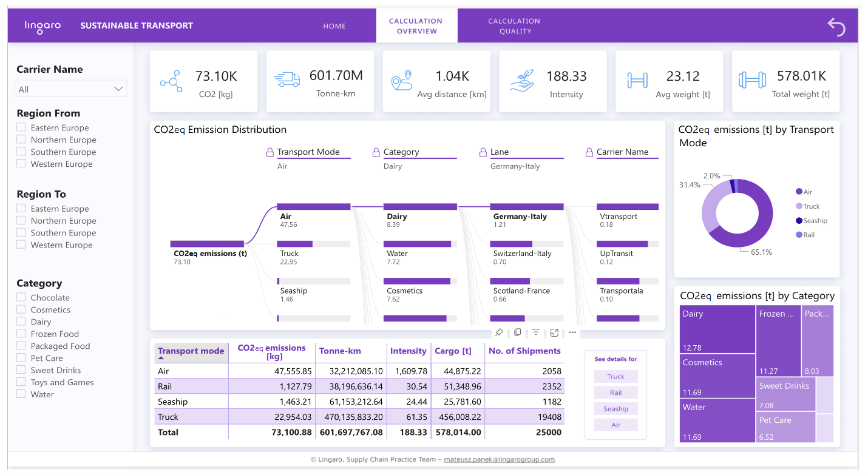Viewport: 868px width, 475px height.
Task: Click the Lingaro logo
Action: (x=42, y=26)
